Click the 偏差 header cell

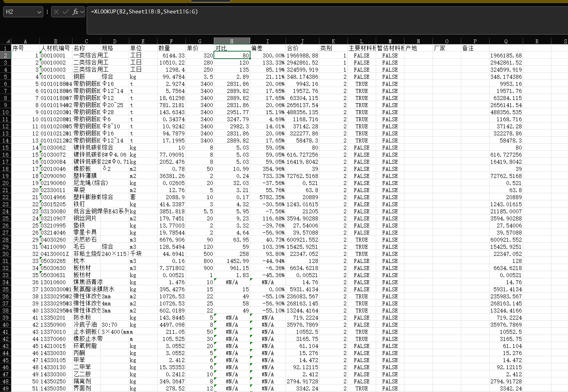[x=268, y=48]
